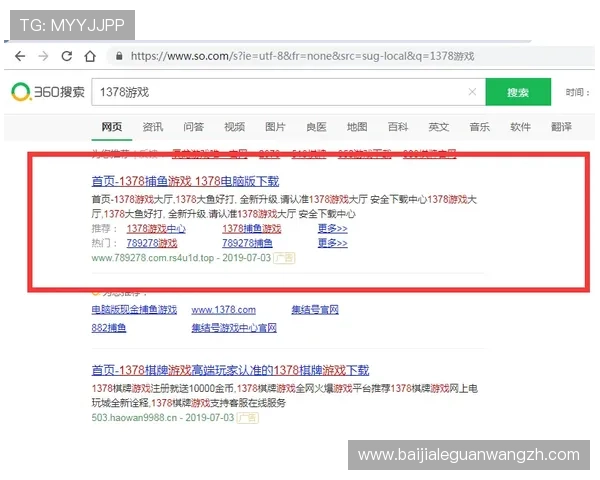600x480 pixels.
Task: Switch to the 百科 tab
Action: 398,127
